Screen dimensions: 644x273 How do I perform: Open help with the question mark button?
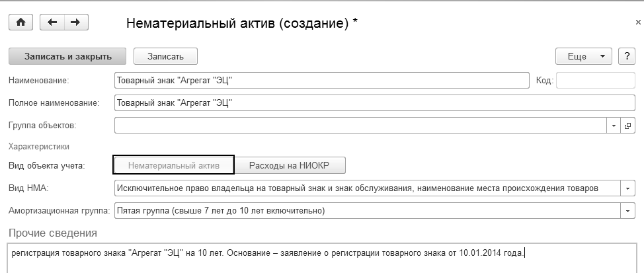(x=626, y=56)
